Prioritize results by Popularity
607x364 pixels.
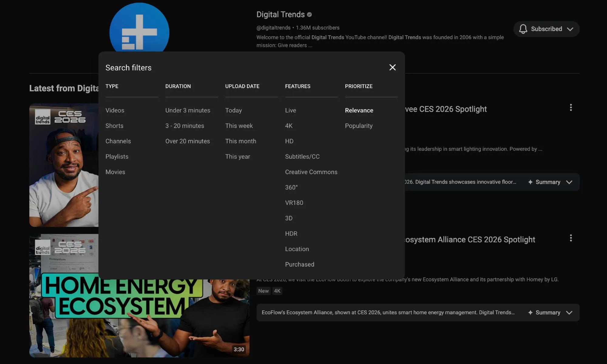(x=358, y=126)
